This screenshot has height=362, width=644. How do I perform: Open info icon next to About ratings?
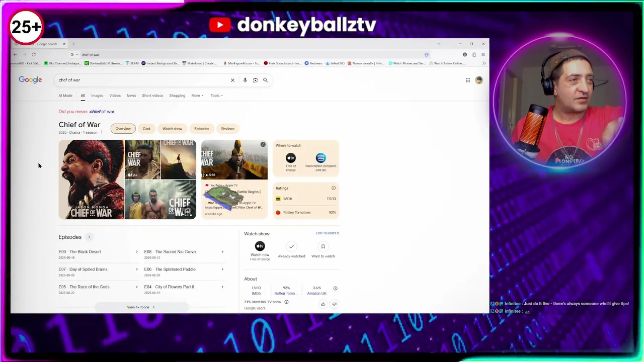click(335, 289)
